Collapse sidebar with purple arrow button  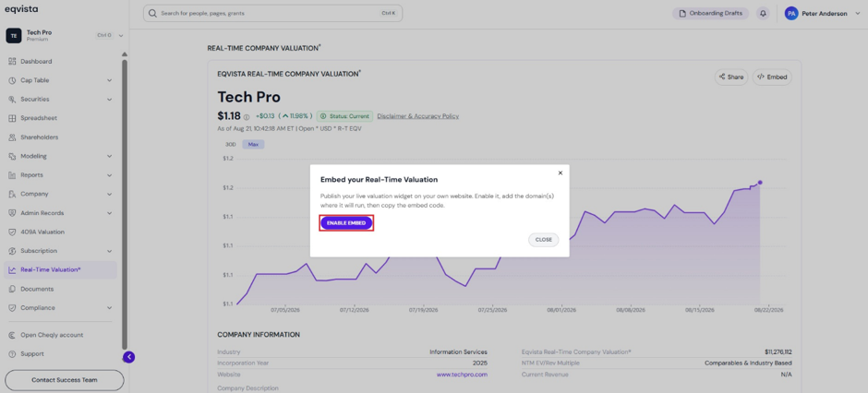129,357
